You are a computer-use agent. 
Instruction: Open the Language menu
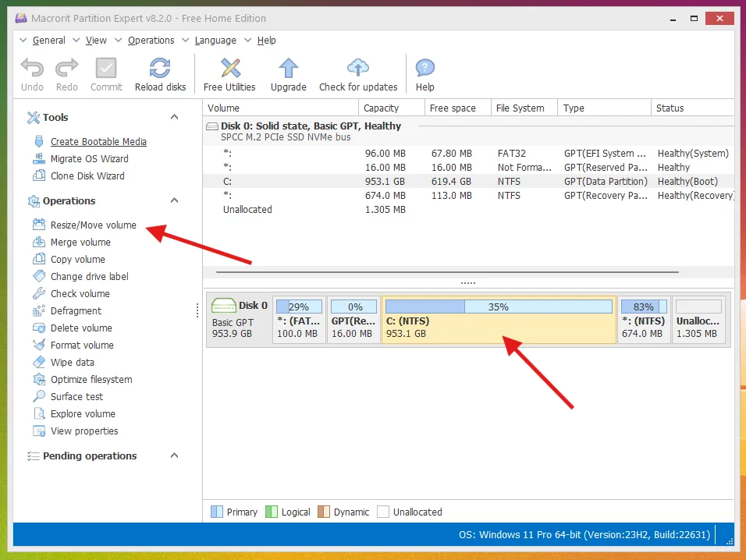(x=215, y=41)
